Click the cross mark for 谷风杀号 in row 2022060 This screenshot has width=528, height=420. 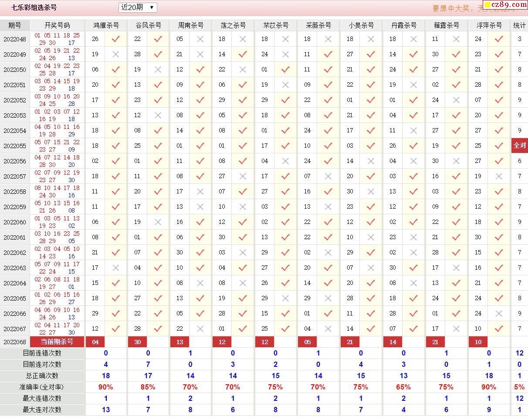pyautogui.click(x=158, y=222)
